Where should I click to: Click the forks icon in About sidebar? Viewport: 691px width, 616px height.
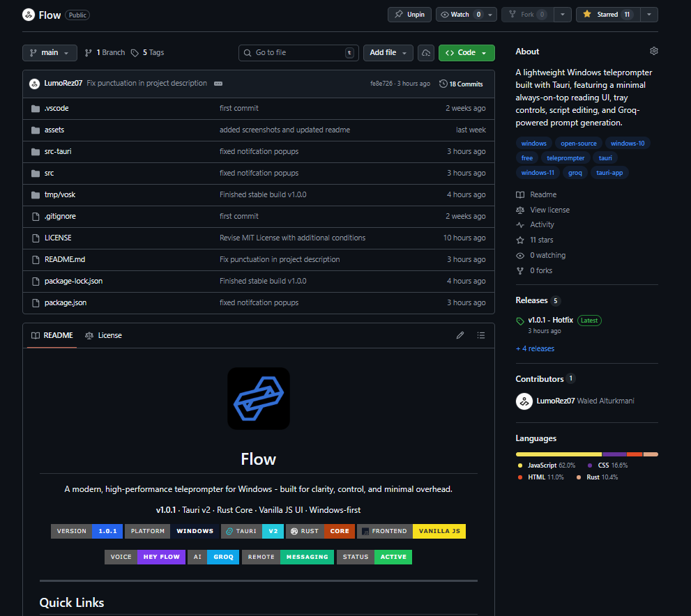click(x=520, y=271)
